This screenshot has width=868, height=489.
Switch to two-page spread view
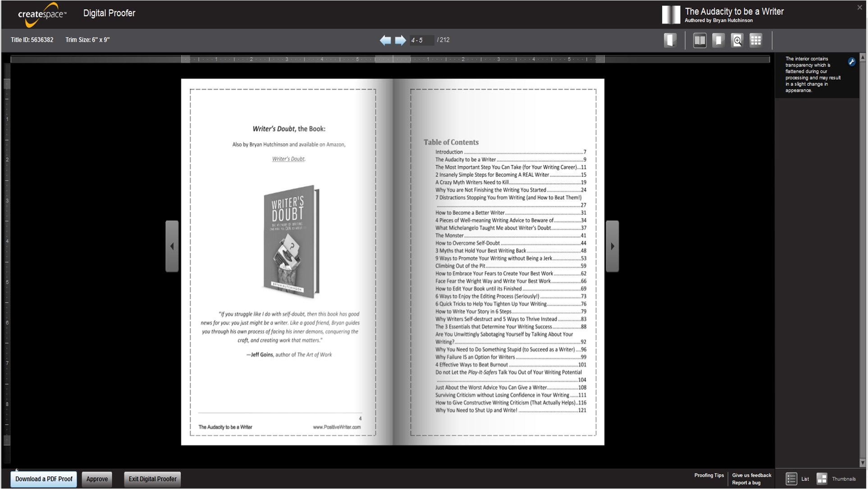tap(699, 41)
